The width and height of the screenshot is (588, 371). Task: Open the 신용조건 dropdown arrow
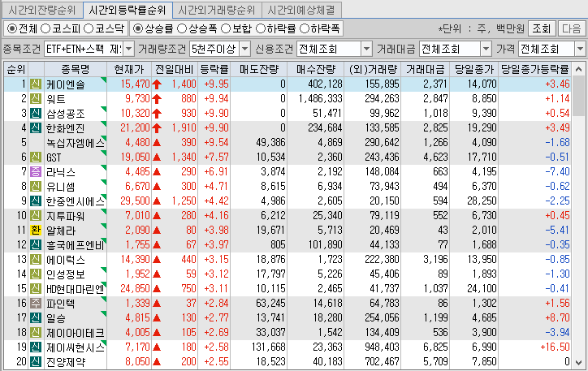(x=366, y=49)
